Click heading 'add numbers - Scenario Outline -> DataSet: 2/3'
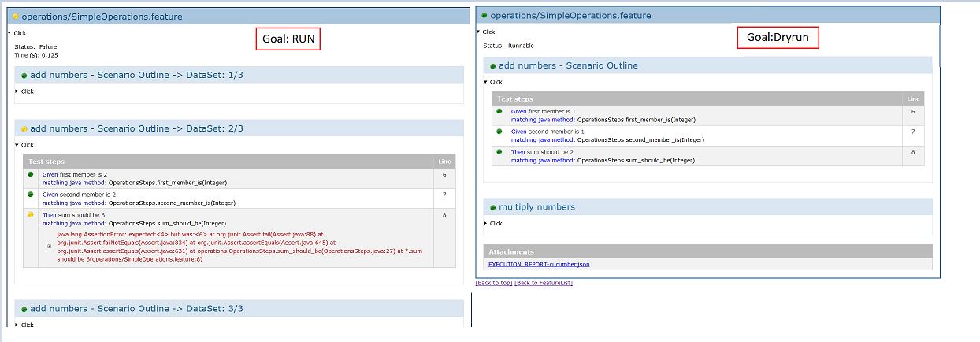This screenshot has width=980, height=342. tap(136, 128)
